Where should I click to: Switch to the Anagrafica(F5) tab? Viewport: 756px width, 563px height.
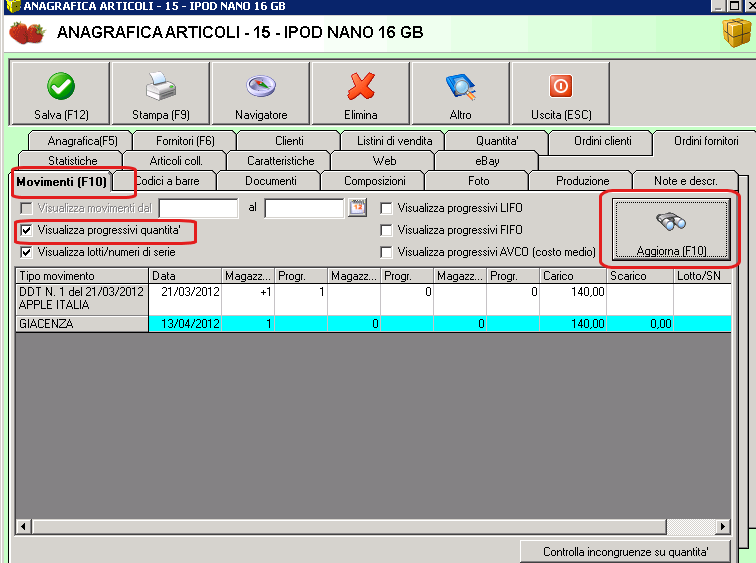pyautogui.click(x=82, y=141)
